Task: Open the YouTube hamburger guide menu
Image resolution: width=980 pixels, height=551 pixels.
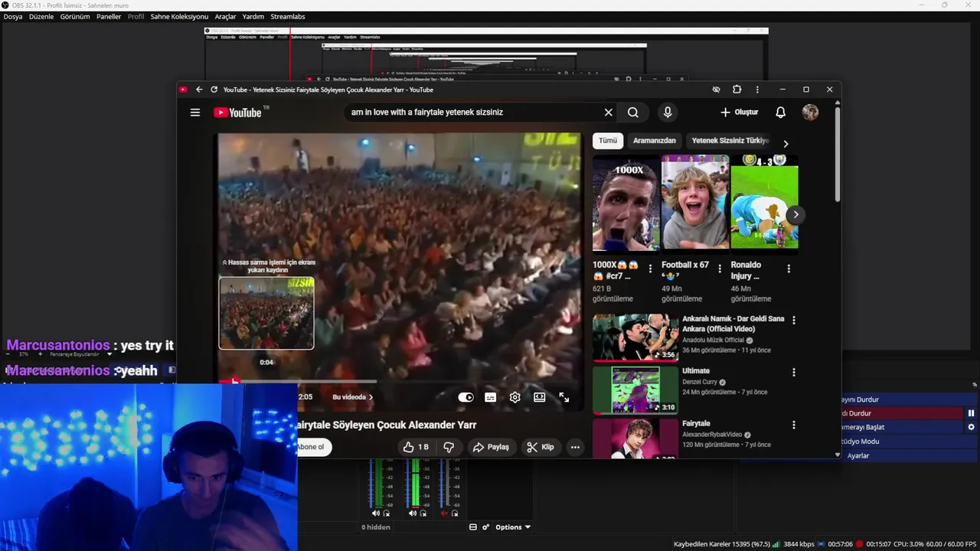Action: click(195, 112)
